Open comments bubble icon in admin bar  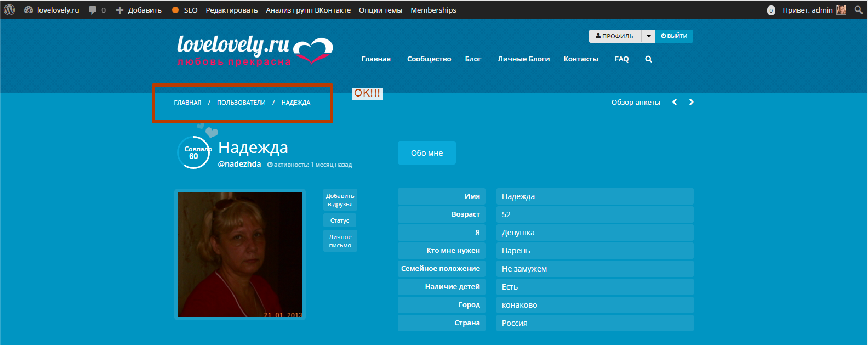pos(93,10)
